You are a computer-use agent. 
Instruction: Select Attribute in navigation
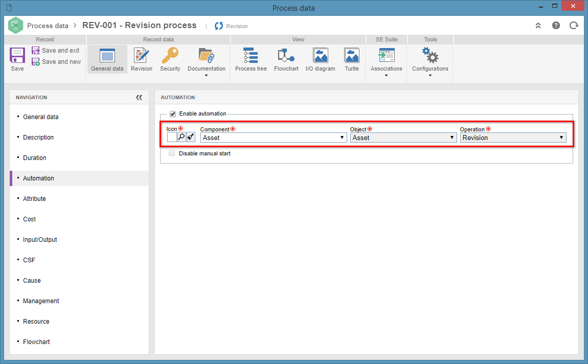[34, 199]
